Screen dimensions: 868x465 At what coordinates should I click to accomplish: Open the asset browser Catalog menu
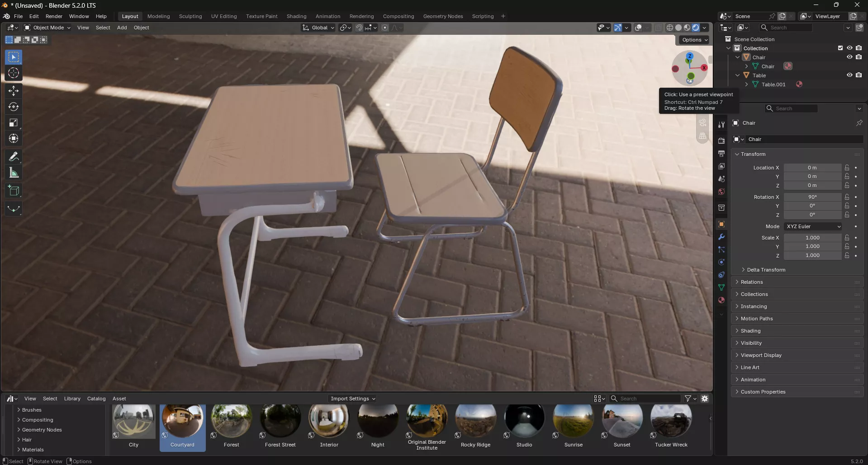point(96,399)
